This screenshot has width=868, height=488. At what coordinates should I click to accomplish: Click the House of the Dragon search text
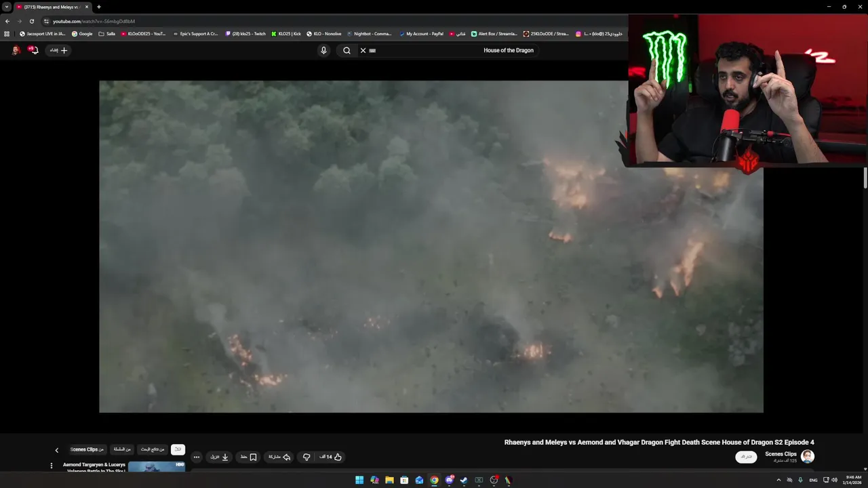point(509,50)
